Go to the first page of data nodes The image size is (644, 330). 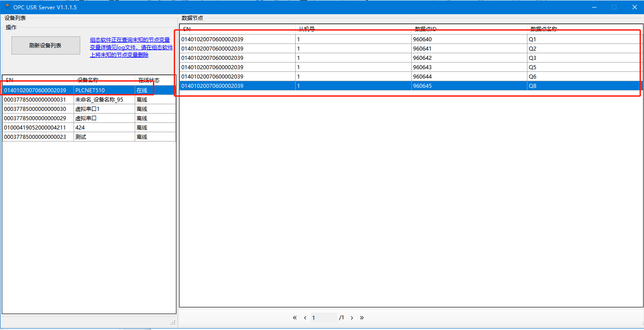[x=295, y=318]
